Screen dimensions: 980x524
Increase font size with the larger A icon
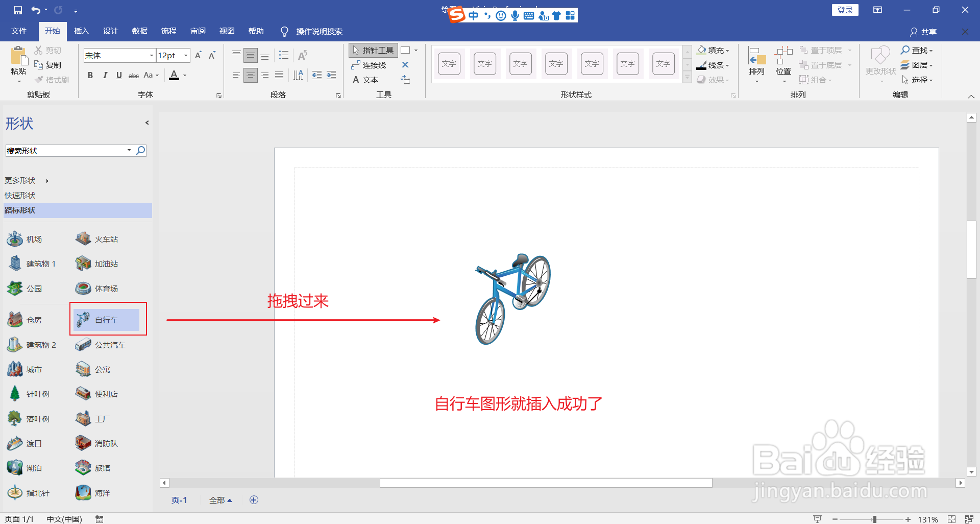(199, 55)
